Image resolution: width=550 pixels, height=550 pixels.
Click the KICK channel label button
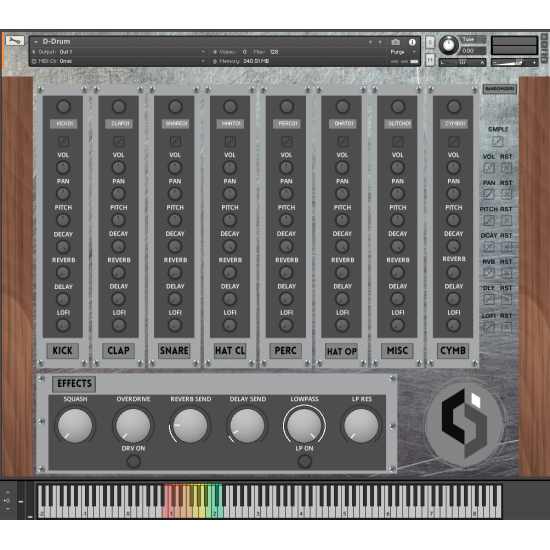(x=62, y=350)
